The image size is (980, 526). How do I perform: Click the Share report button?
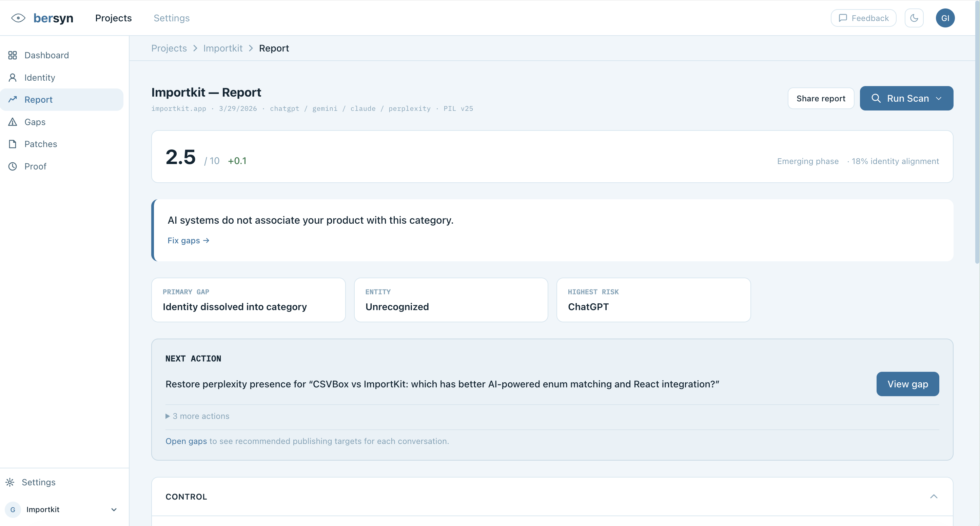(x=821, y=99)
